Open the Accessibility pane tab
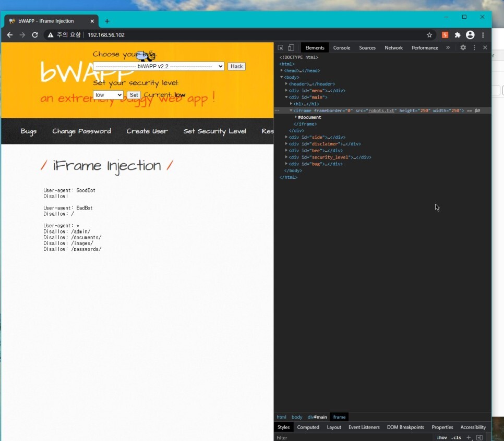 (x=473, y=427)
